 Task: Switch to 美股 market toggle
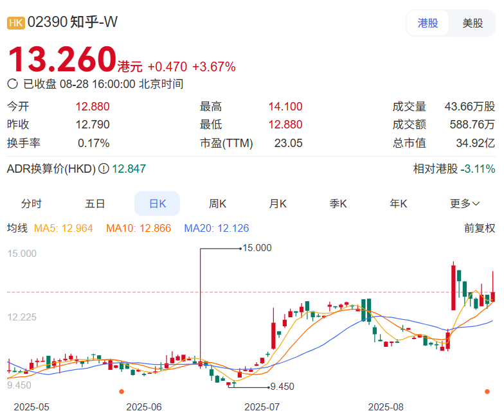click(473, 23)
